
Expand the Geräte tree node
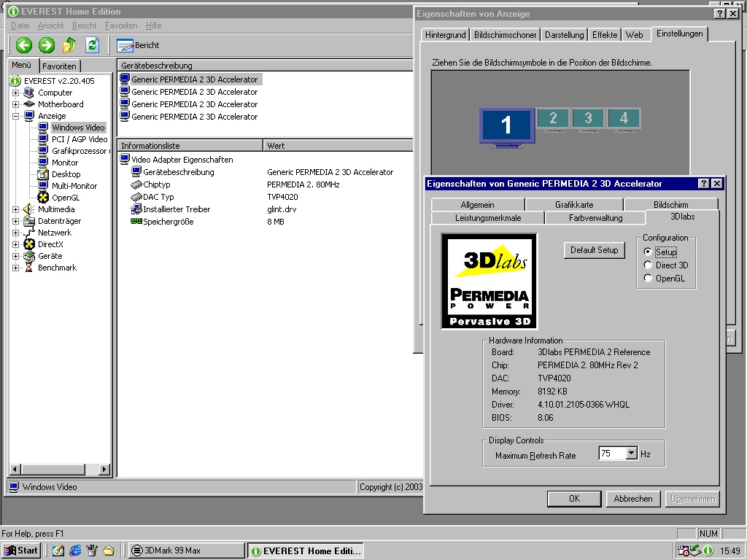pos(16,256)
